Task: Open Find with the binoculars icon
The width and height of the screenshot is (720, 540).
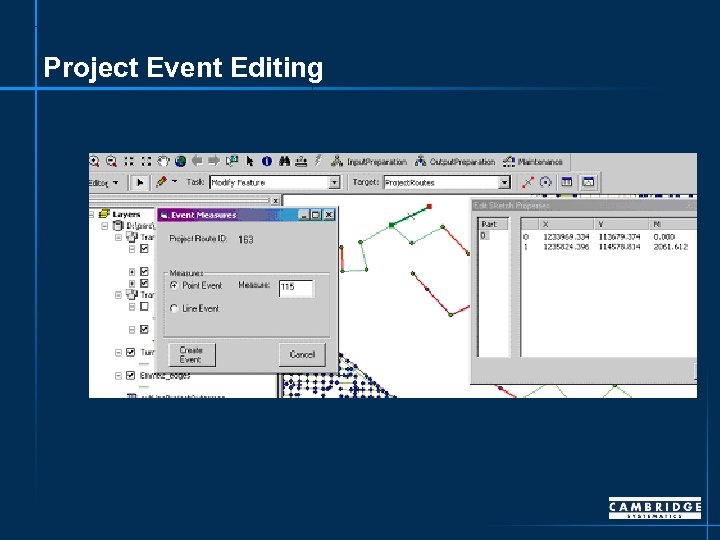Action: click(x=284, y=162)
